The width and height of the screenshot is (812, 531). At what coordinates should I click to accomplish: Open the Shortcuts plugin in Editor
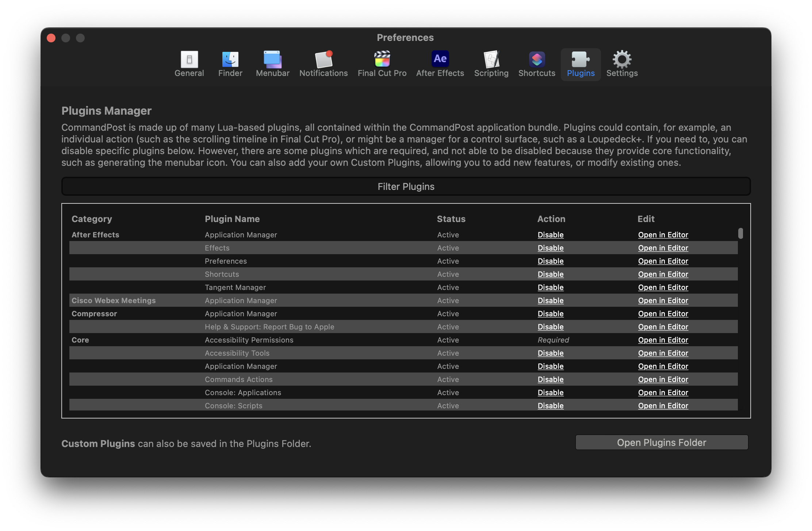point(663,274)
